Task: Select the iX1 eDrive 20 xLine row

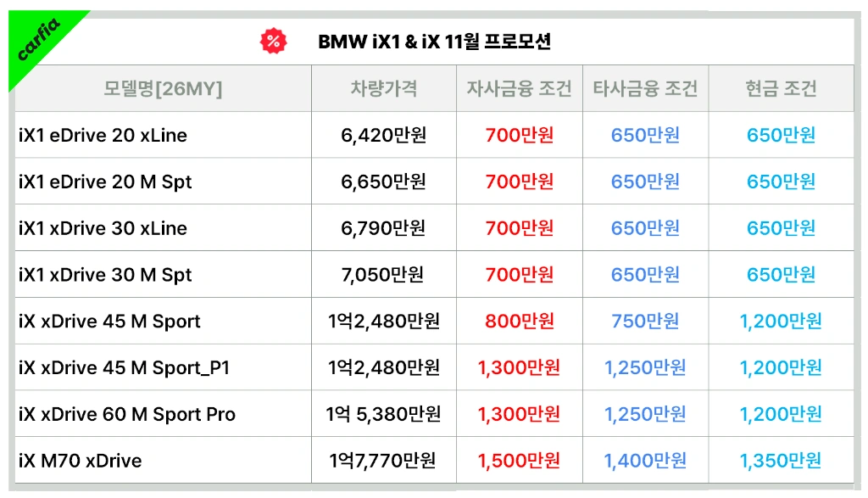Action: click(435, 135)
